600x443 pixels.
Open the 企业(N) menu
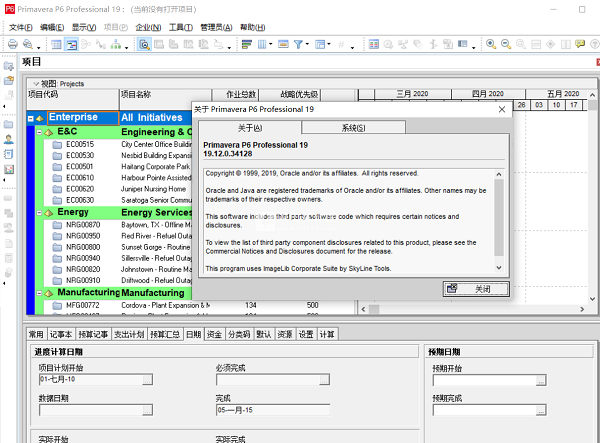148,27
